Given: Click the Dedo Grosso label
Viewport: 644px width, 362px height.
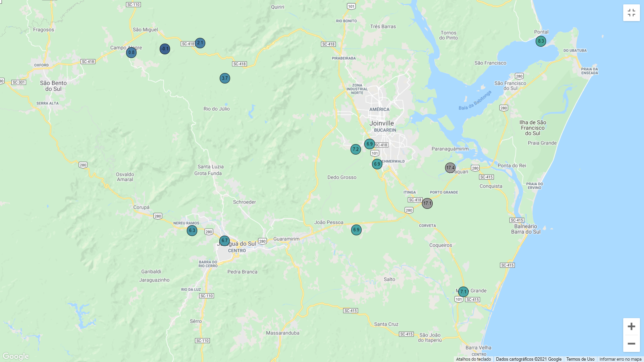Looking at the screenshot, I should click(342, 178).
